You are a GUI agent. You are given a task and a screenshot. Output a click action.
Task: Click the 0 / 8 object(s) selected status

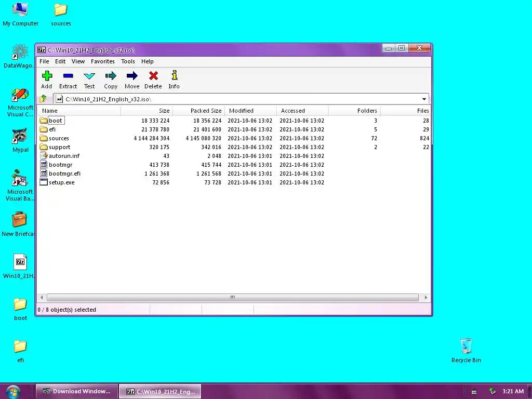[x=67, y=310]
